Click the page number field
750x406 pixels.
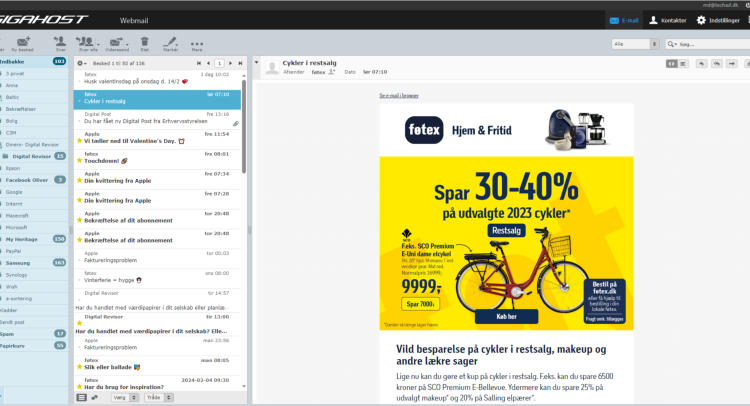[219, 63]
